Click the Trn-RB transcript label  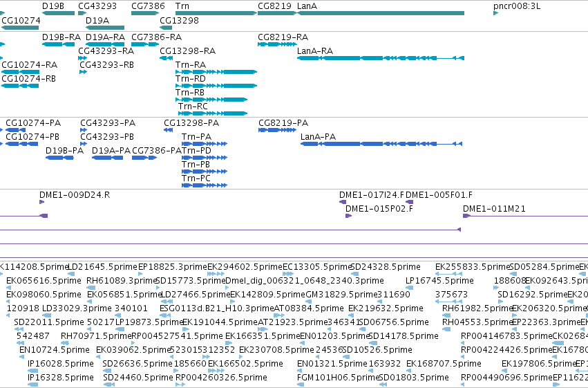pyautogui.click(x=190, y=93)
